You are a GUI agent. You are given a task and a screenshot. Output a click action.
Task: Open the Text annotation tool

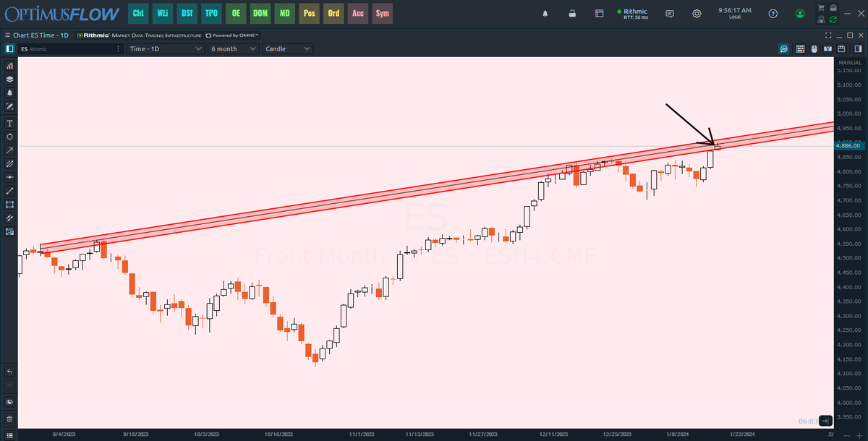pos(9,123)
